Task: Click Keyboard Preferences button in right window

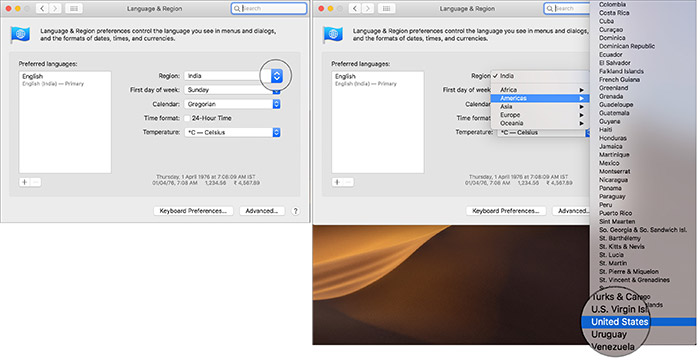Action: [506, 211]
